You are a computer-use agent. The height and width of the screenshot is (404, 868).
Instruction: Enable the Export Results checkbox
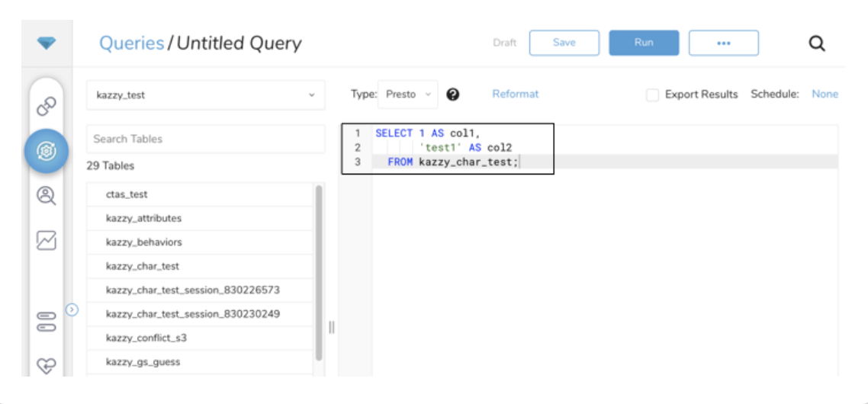652,95
